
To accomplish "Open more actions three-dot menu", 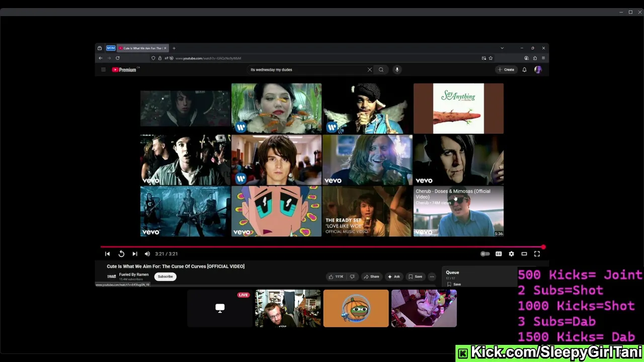I will coord(432,277).
